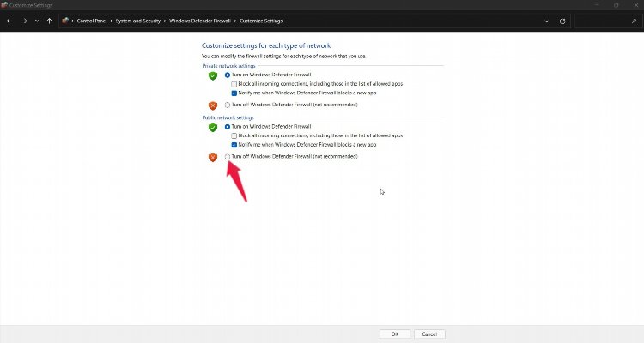Open the recent locations dropdown arrow
644x343 pixels.
[x=37, y=21]
